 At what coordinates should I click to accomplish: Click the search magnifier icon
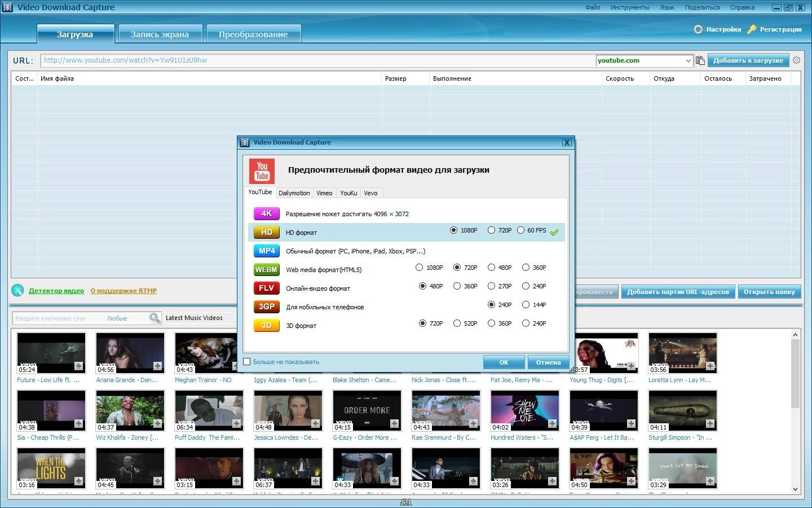point(155,318)
